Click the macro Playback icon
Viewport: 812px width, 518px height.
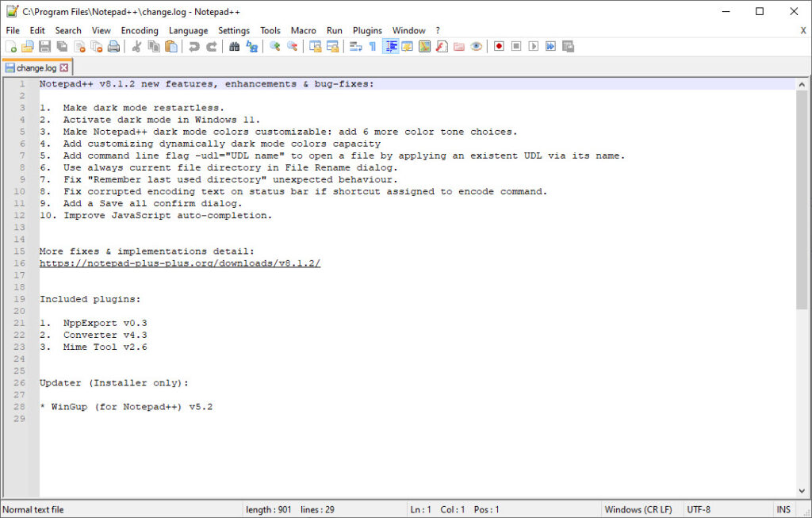pos(534,47)
